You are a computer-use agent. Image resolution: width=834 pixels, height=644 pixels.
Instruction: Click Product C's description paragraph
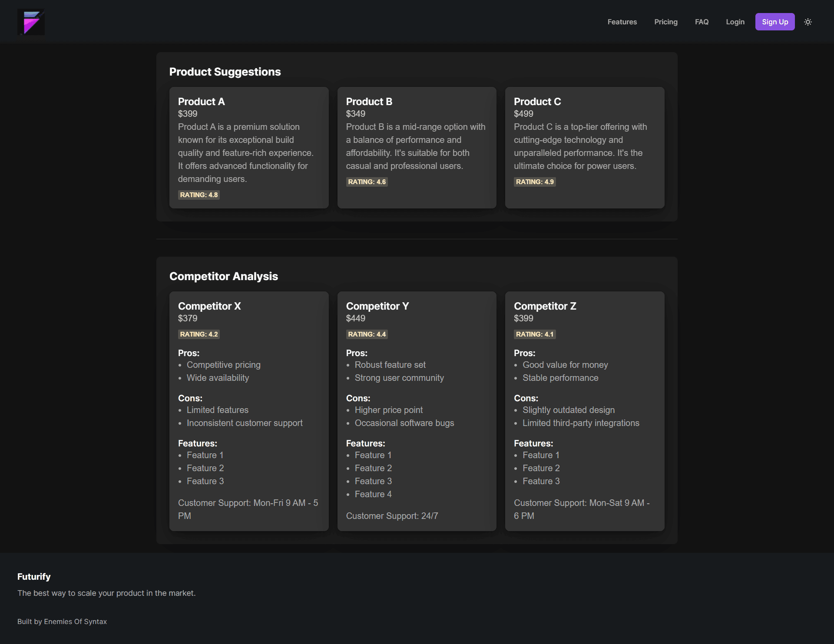pyautogui.click(x=584, y=147)
